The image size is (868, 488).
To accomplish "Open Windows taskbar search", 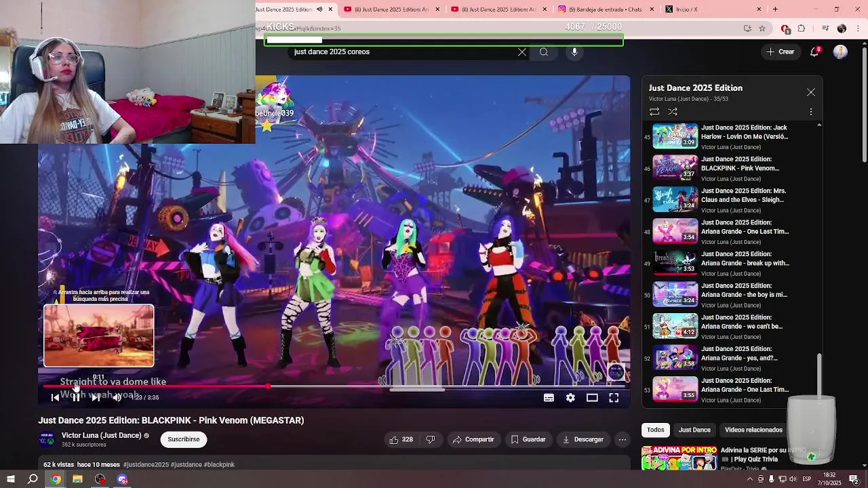I will 33,479.
